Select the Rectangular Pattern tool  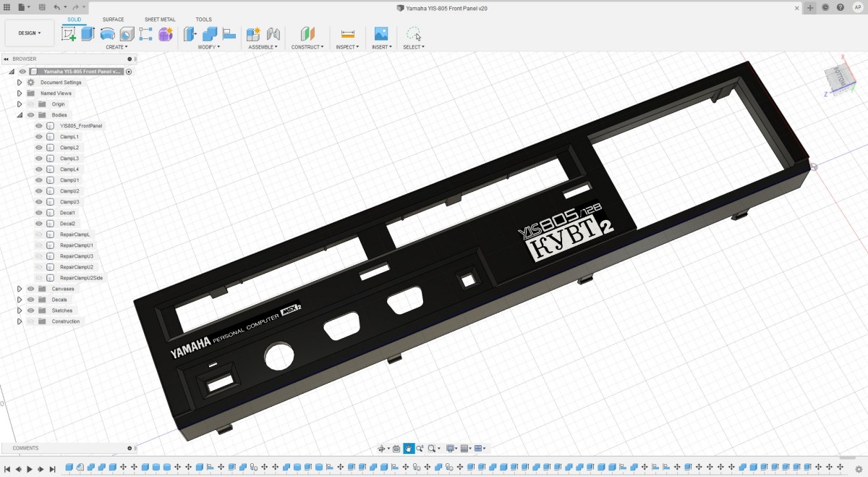[x=146, y=34]
